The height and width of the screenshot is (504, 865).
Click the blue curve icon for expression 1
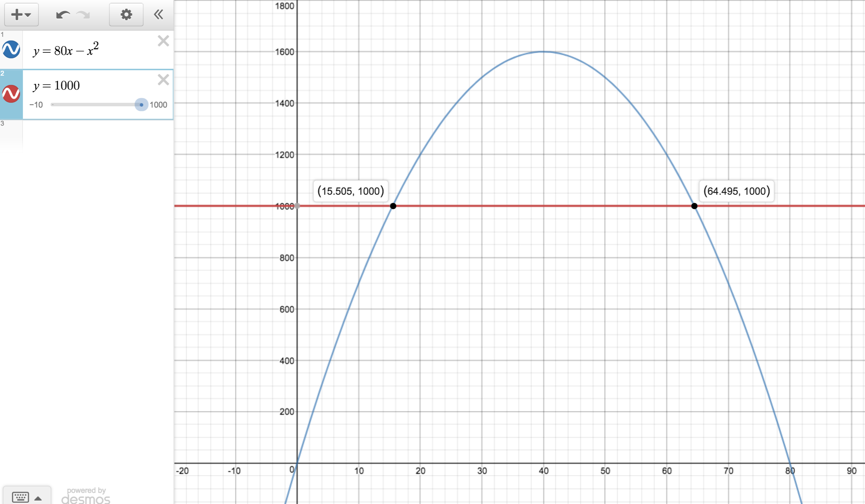(x=11, y=49)
